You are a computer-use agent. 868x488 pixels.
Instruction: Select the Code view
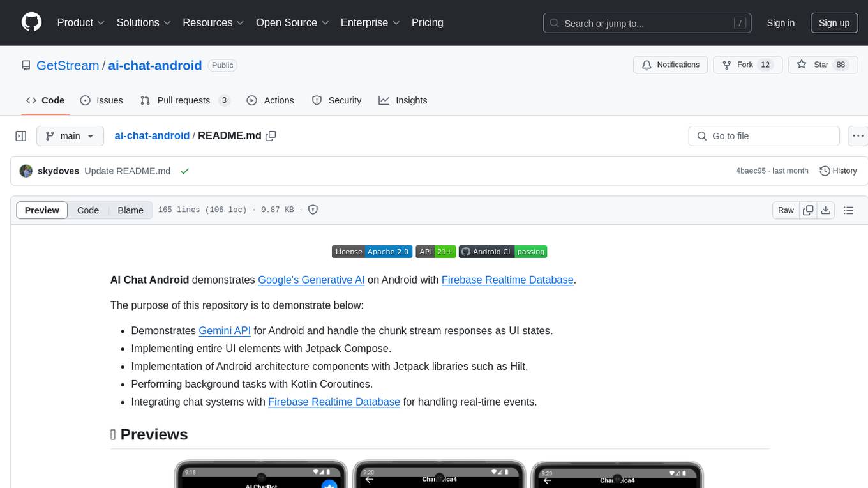[x=88, y=210]
